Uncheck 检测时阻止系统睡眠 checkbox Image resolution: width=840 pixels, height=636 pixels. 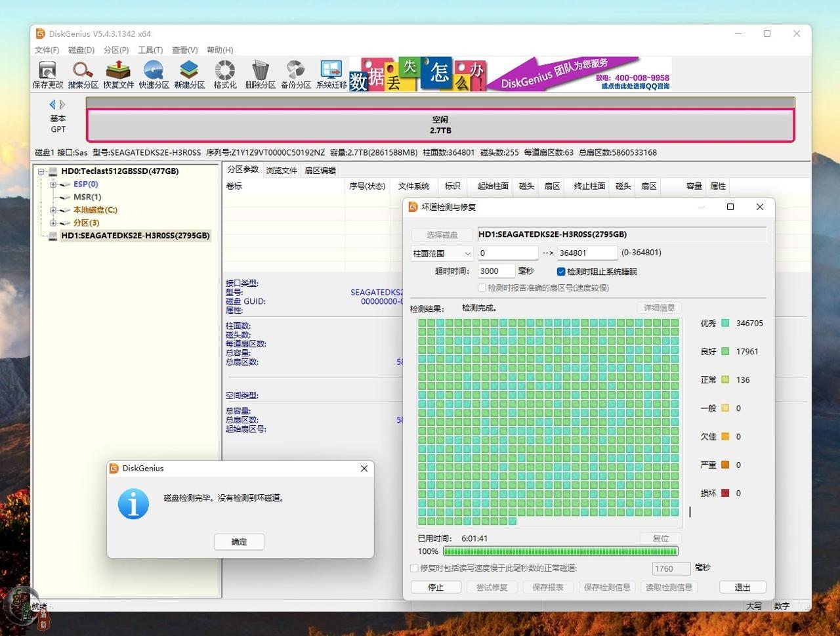click(x=561, y=272)
